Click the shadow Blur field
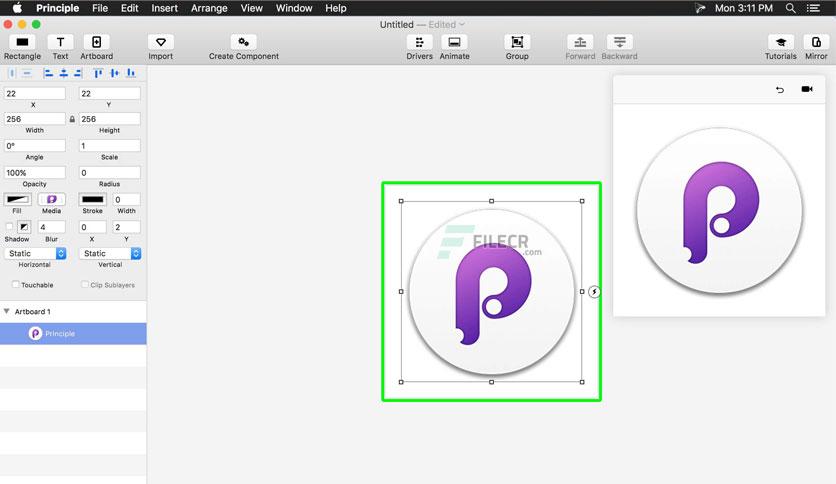 coord(52,227)
